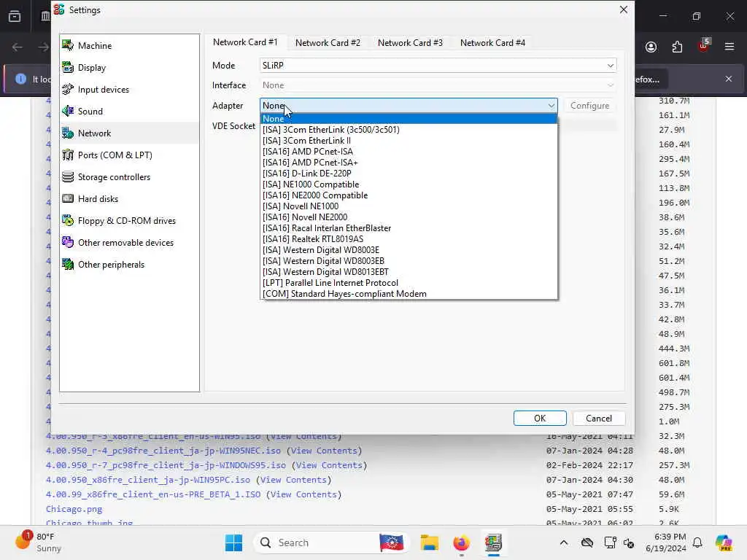Click the Windows Start button
This screenshot has height=560, width=747.
[x=233, y=542]
